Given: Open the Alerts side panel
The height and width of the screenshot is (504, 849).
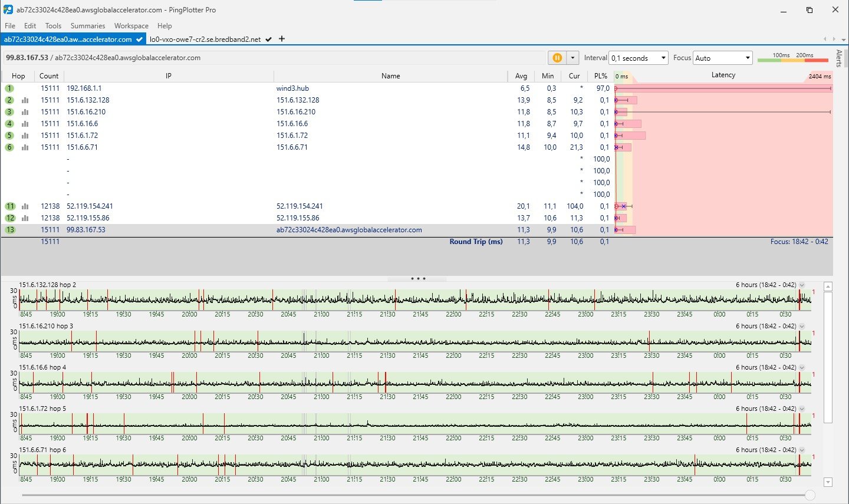Looking at the screenshot, I should pyautogui.click(x=839, y=58).
